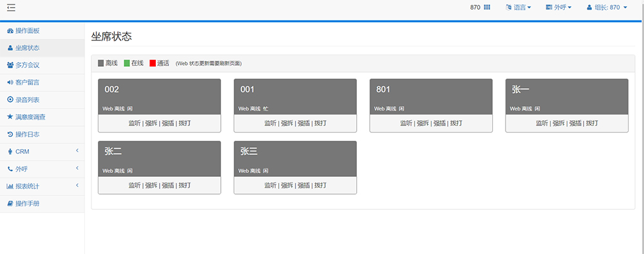Click the 'Web 状态更新需要刷新页面' note
Viewport: 644px width, 254px height.
pos(209,64)
